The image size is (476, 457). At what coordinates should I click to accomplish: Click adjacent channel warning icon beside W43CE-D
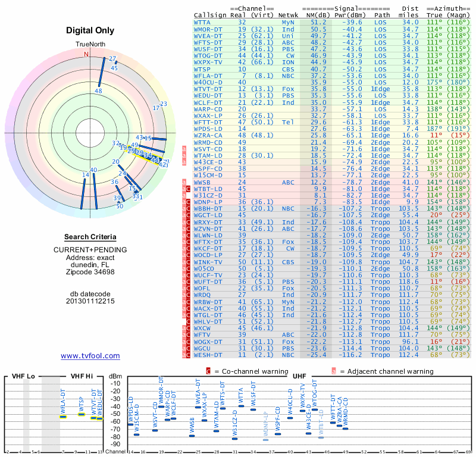[184, 162]
